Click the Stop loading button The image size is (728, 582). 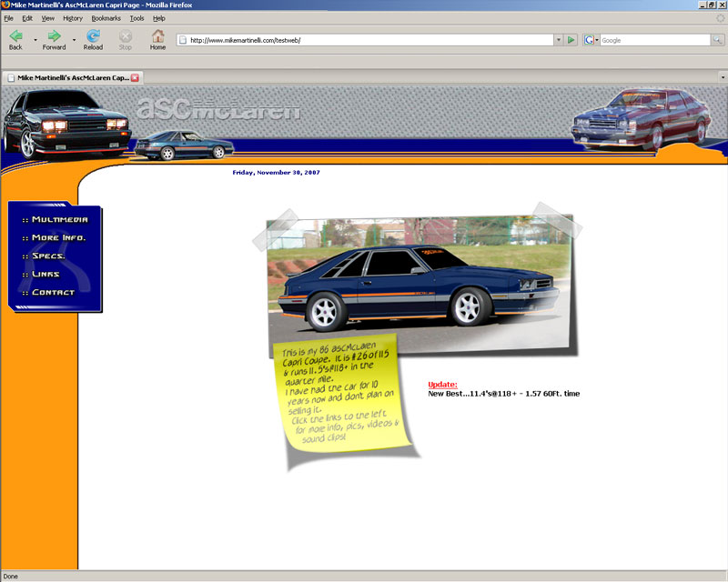tap(126, 39)
